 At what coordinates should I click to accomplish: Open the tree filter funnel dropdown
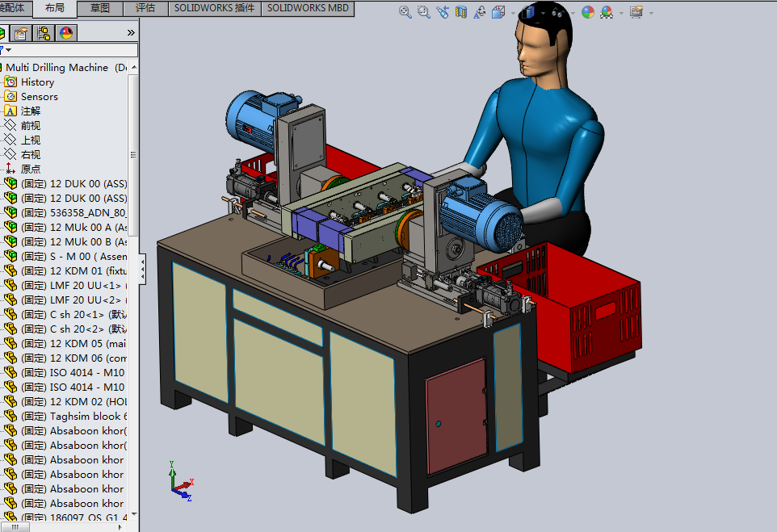[6, 50]
